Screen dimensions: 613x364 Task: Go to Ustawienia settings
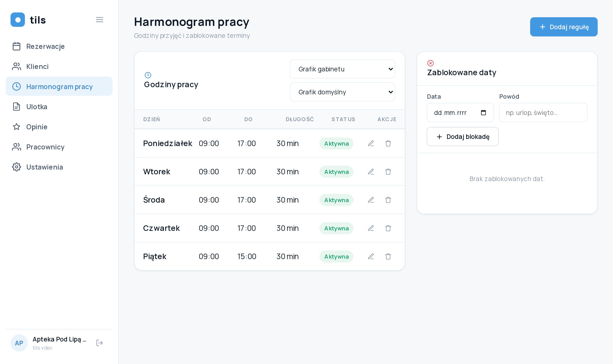tap(59, 167)
